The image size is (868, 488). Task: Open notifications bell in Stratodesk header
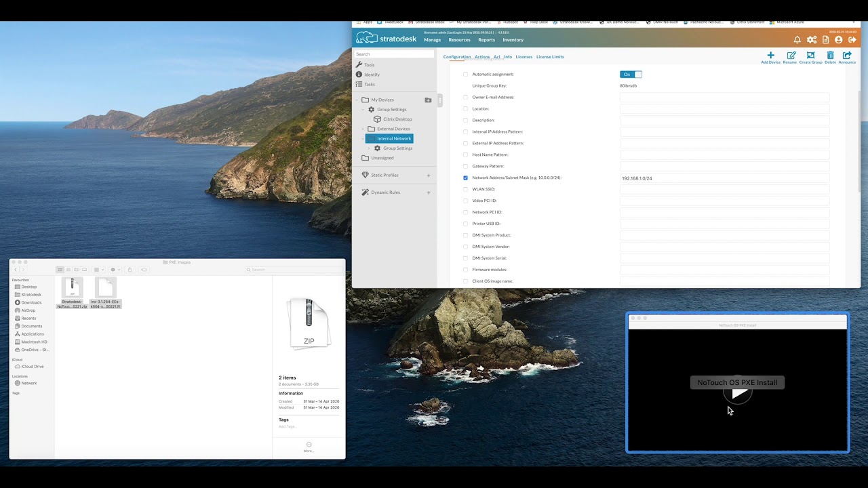pyautogui.click(x=797, y=40)
